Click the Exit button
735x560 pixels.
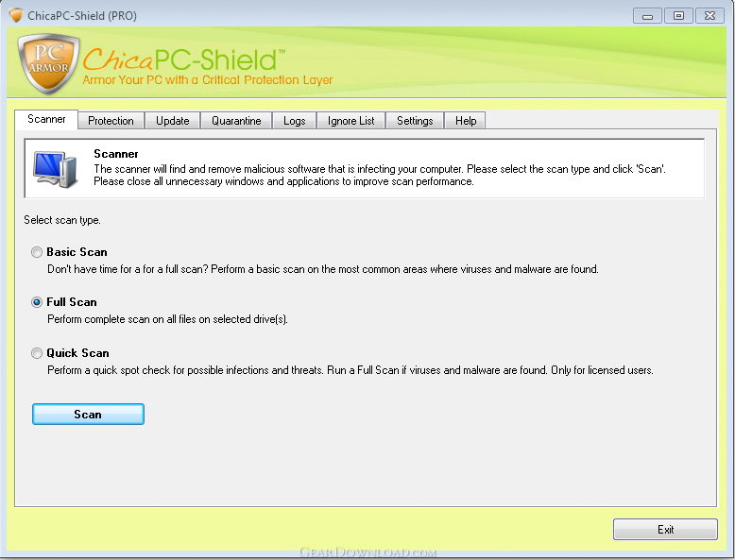[x=665, y=530]
